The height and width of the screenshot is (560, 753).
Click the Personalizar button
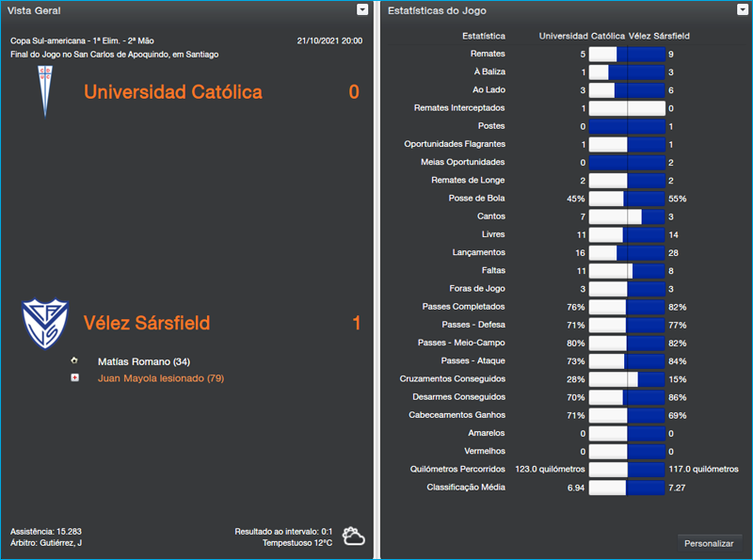click(x=709, y=543)
